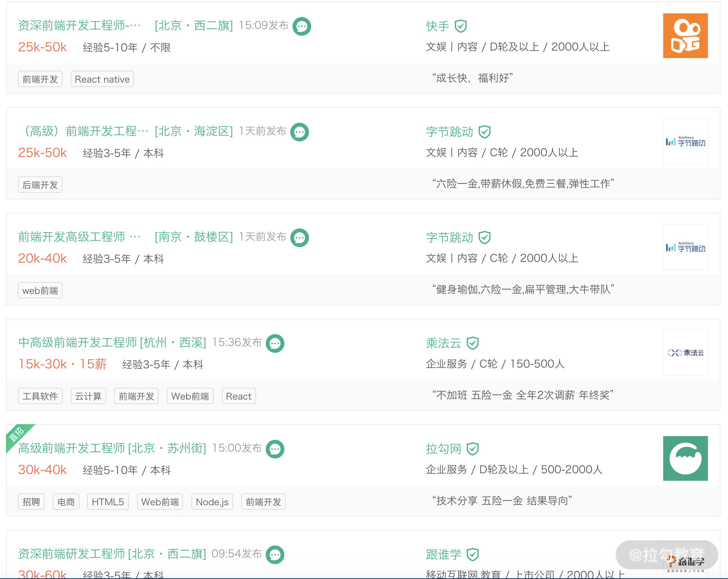The height and width of the screenshot is (579, 728).
Task: Click chat icon on the 资深前端研发工程师 listing
Action: coord(275,555)
